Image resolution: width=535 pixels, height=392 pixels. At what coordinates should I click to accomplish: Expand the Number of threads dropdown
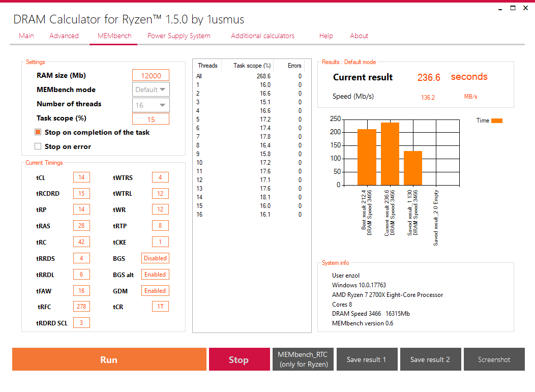(x=151, y=105)
